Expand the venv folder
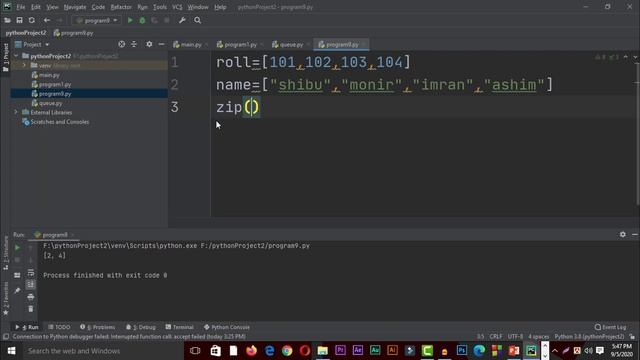640x360 pixels. click(x=24, y=65)
